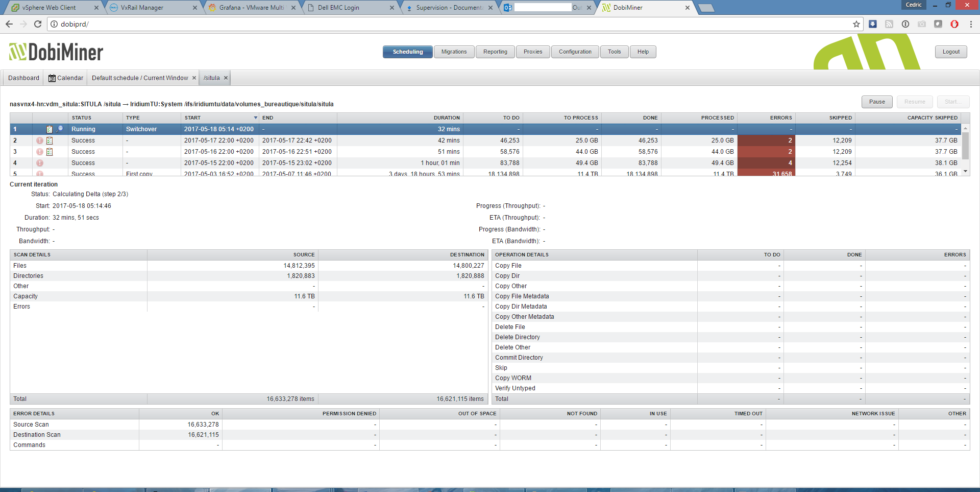980x492 pixels.
Task: Click the red stop-hand ad blocker extension icon
Action: click(x=954, y=24)
